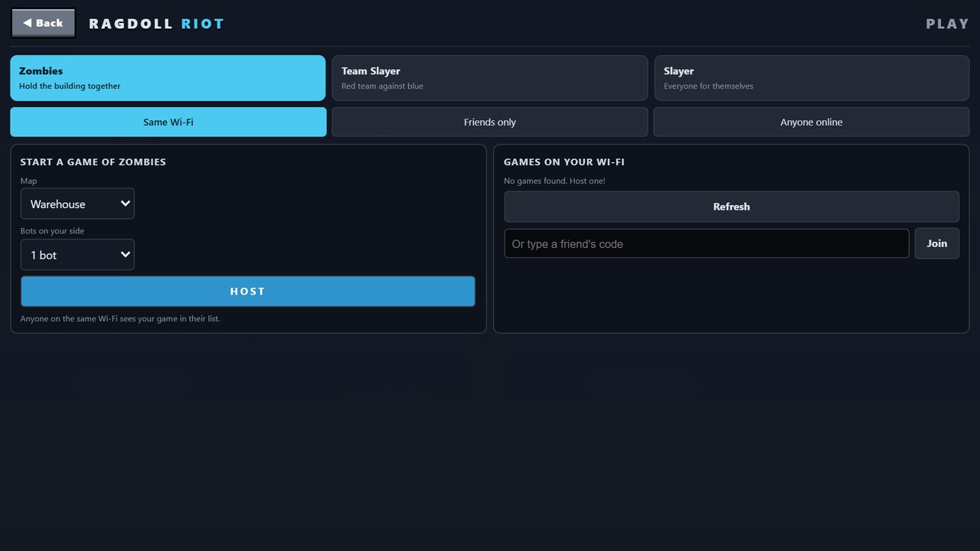Focus the friend's code input field
The image size is (980, 551).
(x=707, y=243)
